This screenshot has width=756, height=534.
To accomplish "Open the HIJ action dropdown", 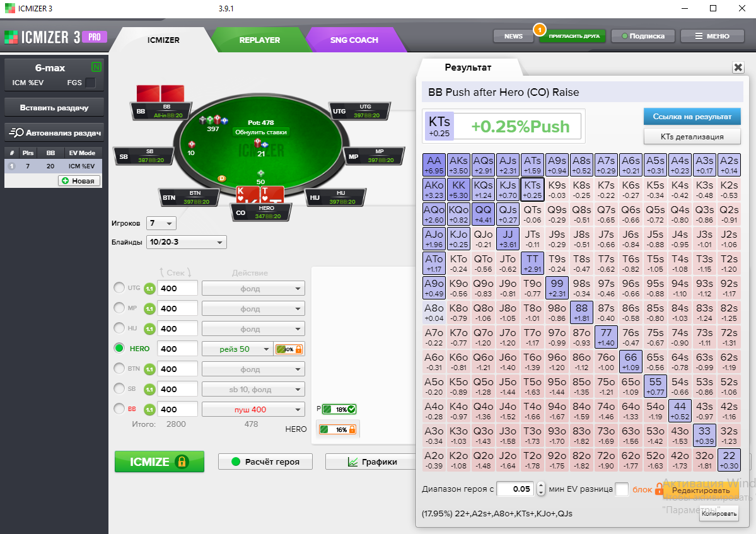I will (x=253, y=329).
